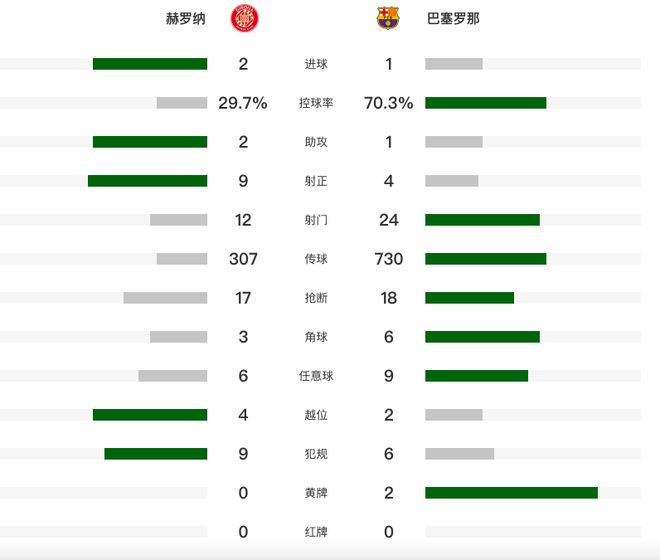Screen dimensions: 660x560
Task: Click the 红牌 stat label
Action: point(316,532)
